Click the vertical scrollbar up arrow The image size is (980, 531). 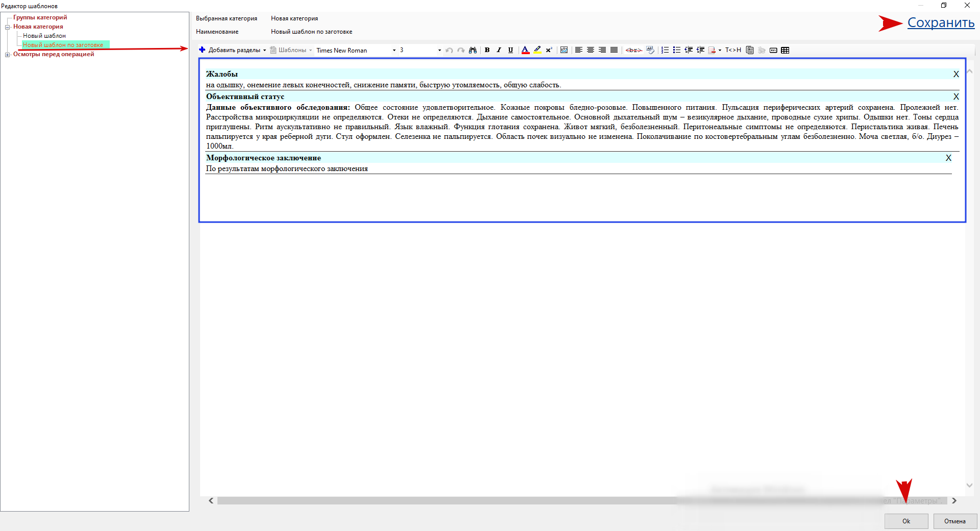coord(969,71)
